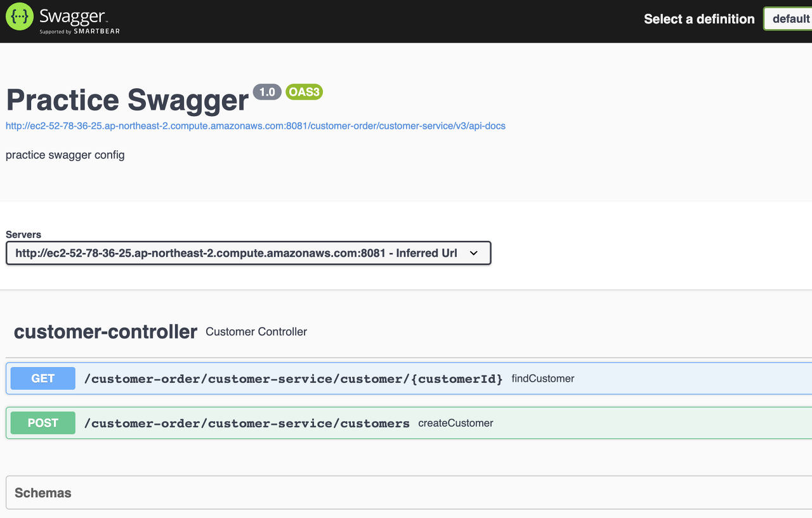Open the 'Select a definition' default dropdown
The height and width of the screenshot is (518, 812).
coord(788,19)
